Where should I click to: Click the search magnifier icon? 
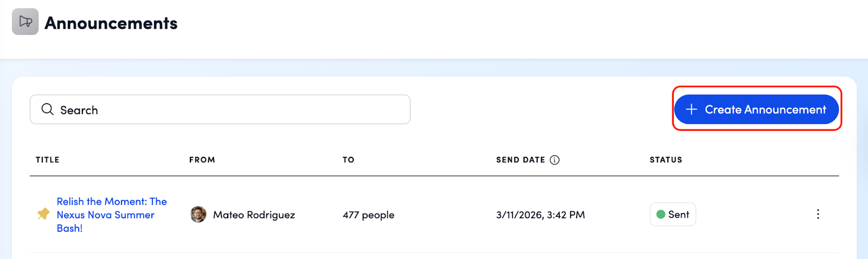[48, 109]
